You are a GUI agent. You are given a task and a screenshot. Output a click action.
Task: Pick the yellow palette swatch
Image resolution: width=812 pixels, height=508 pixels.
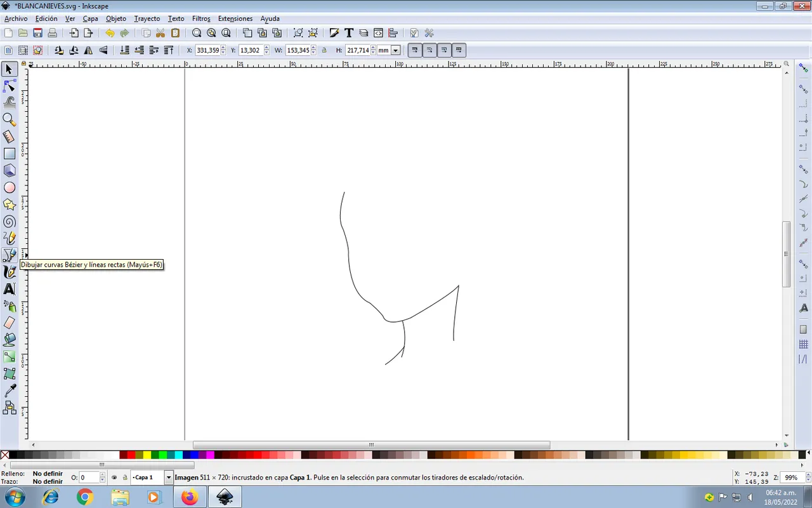[147, 455]
